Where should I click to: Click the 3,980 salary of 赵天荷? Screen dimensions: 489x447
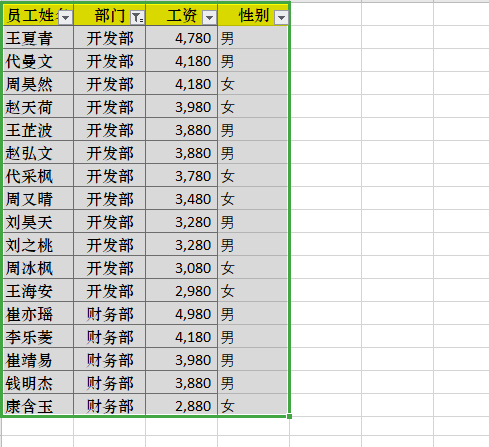click(182, 107)
